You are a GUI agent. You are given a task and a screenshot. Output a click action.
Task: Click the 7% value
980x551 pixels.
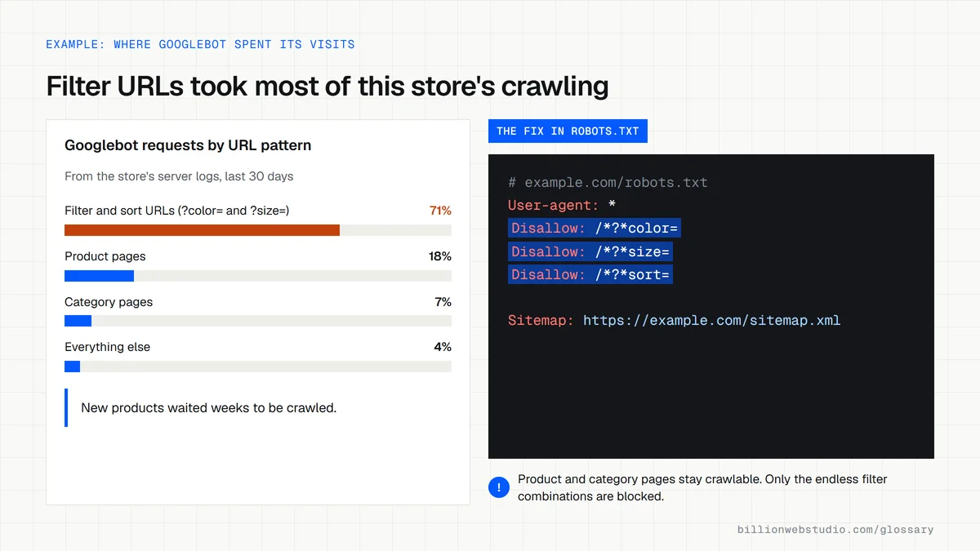(x=443, y=302)
